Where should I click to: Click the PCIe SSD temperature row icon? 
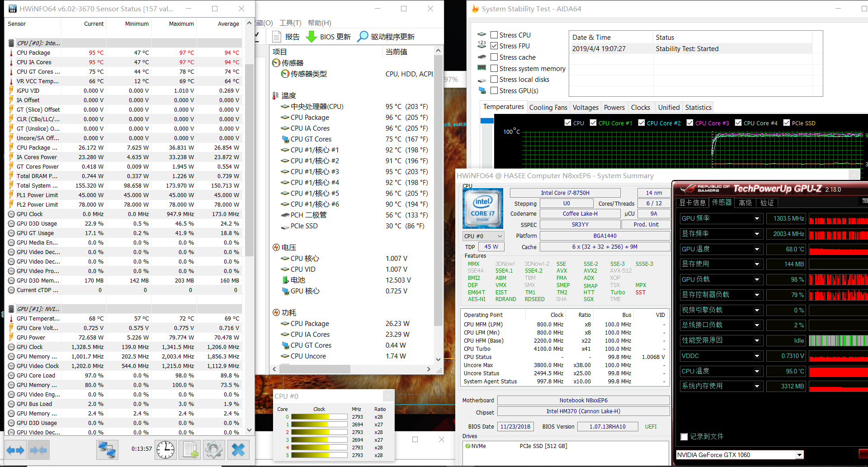285,226
